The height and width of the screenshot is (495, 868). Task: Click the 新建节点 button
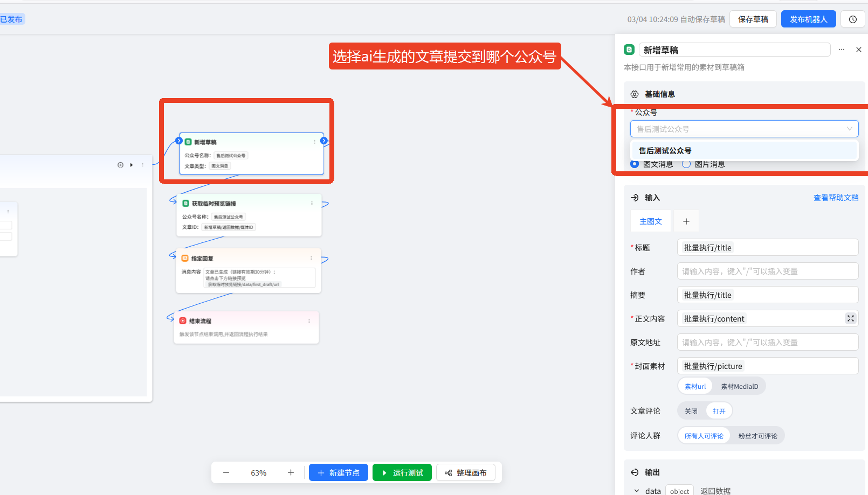click(x=339, y=472)
